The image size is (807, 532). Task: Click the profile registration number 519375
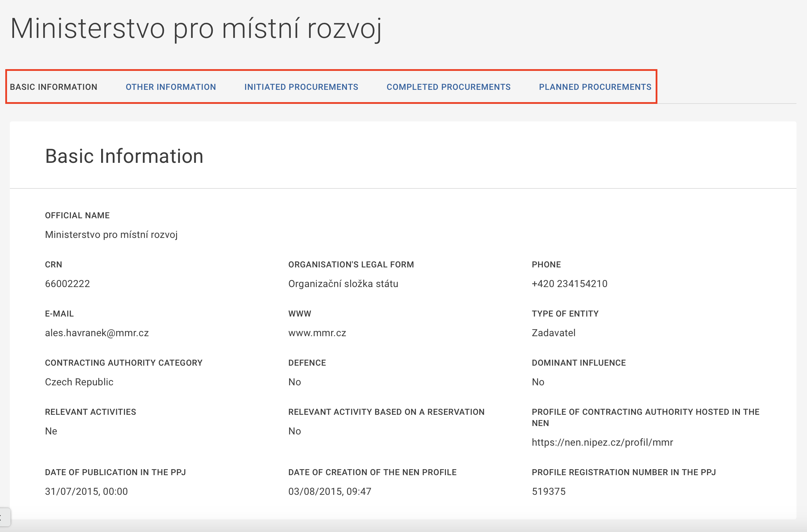549,491
